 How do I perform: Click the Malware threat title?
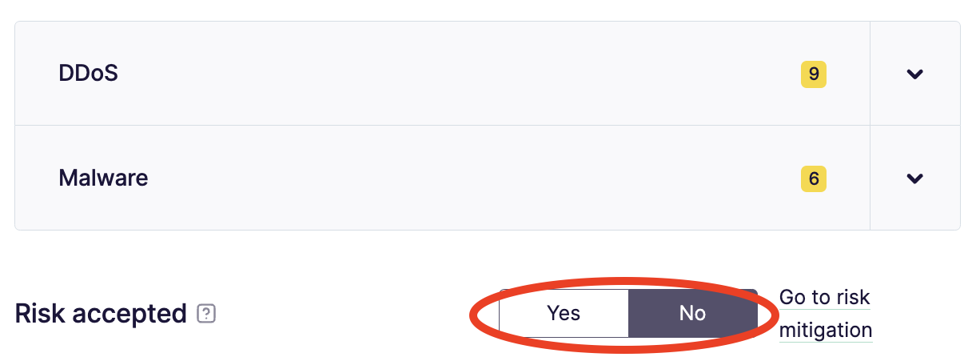(x=103, y=177)
